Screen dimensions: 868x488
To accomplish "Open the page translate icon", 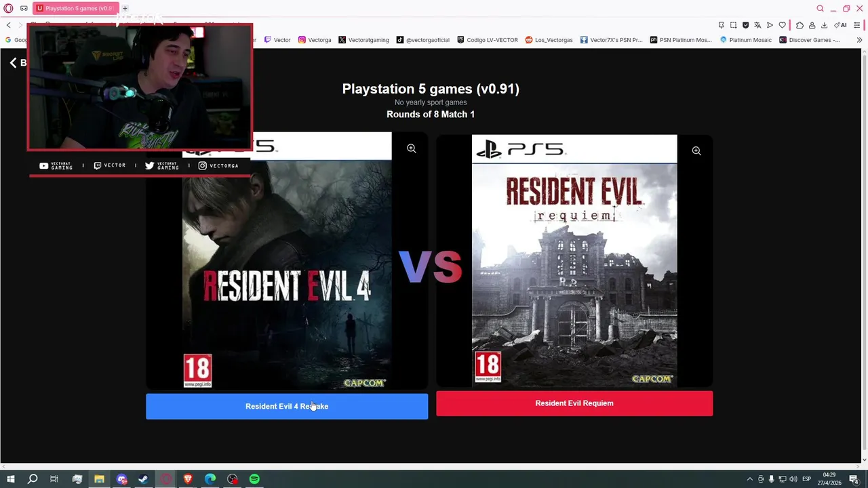I will 757,25.
